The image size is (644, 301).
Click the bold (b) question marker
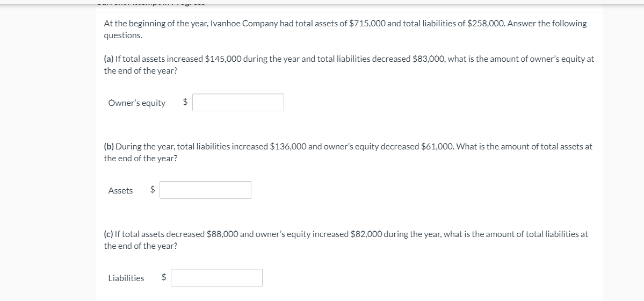tap(109, 146)
